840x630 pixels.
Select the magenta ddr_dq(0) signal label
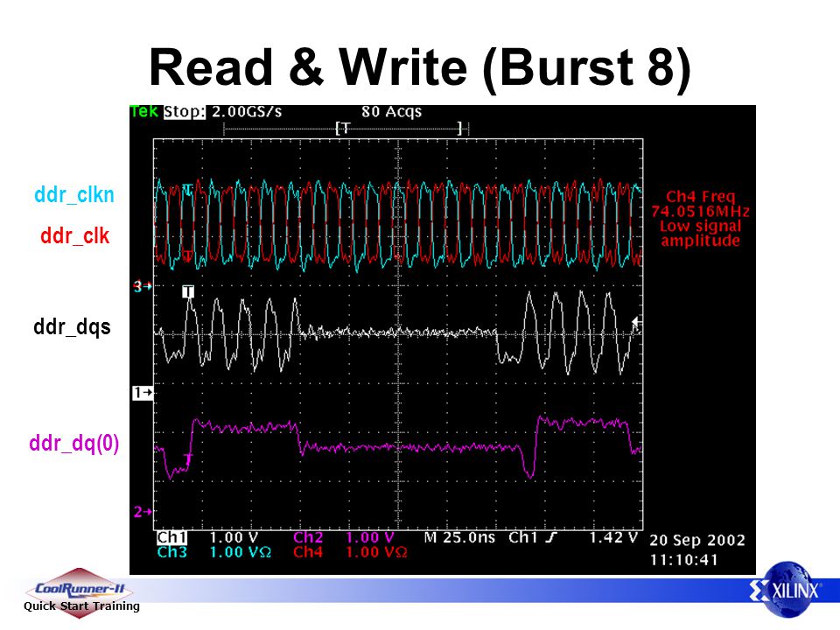click(x=73, y=443)
